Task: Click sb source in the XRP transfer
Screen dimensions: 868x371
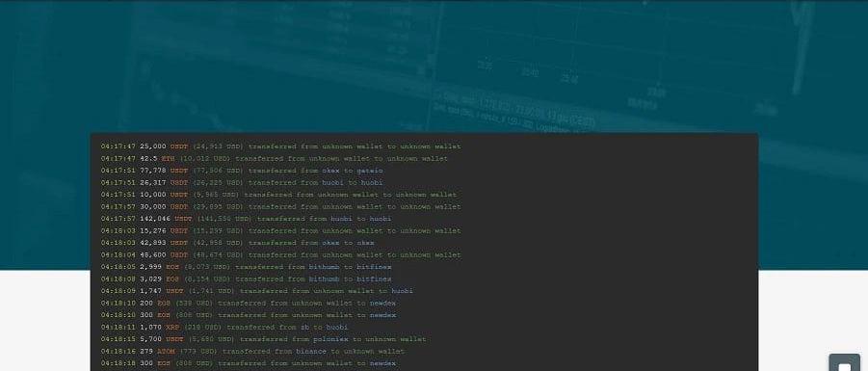Action: (x=304, y=328)
